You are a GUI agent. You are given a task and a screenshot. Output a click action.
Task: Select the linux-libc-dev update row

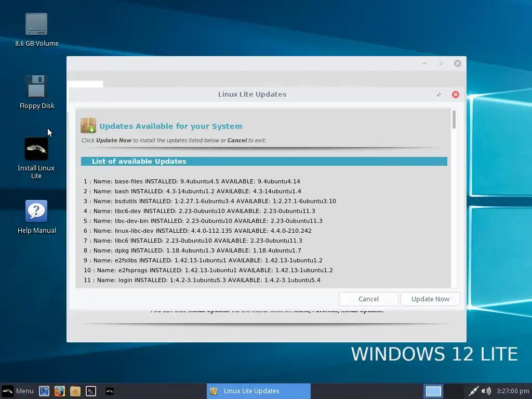pyautogui.click(x=197, y=230)
